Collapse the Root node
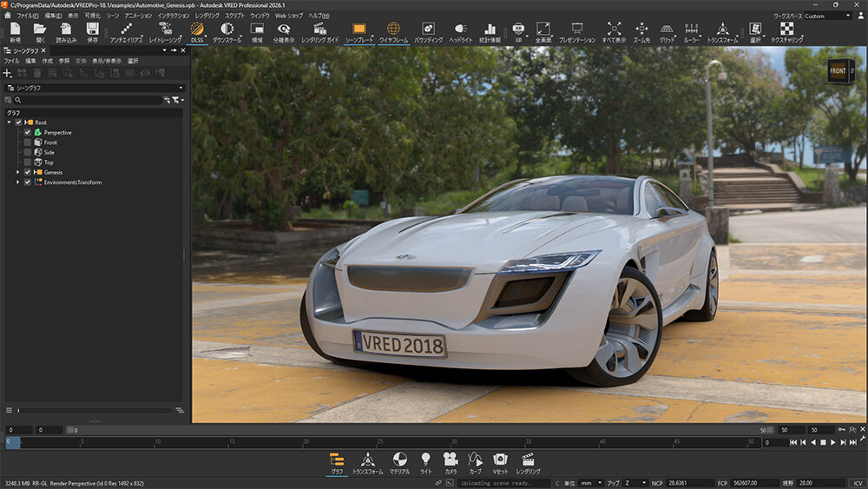 (10, 122)
